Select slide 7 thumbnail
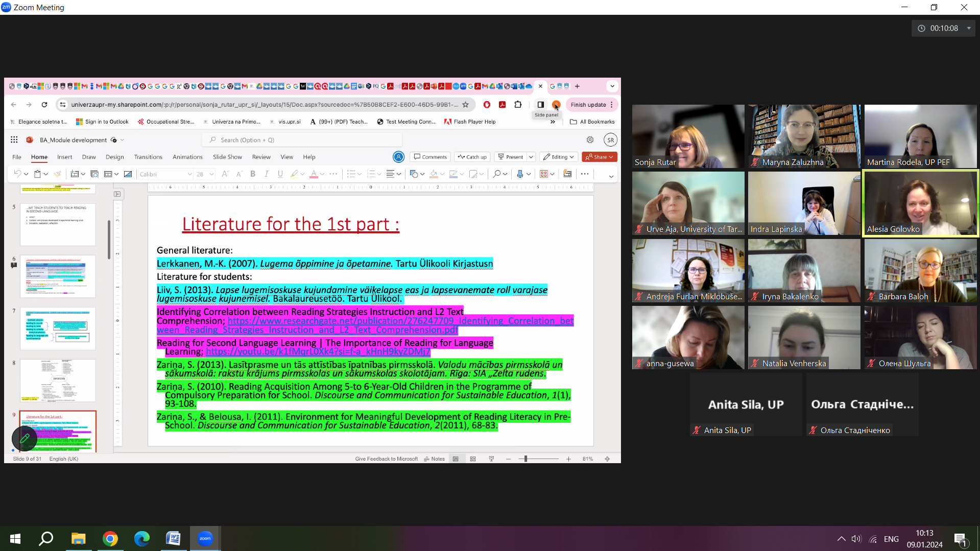This screenshot has width=980, height=551. (x=58, y=328)
